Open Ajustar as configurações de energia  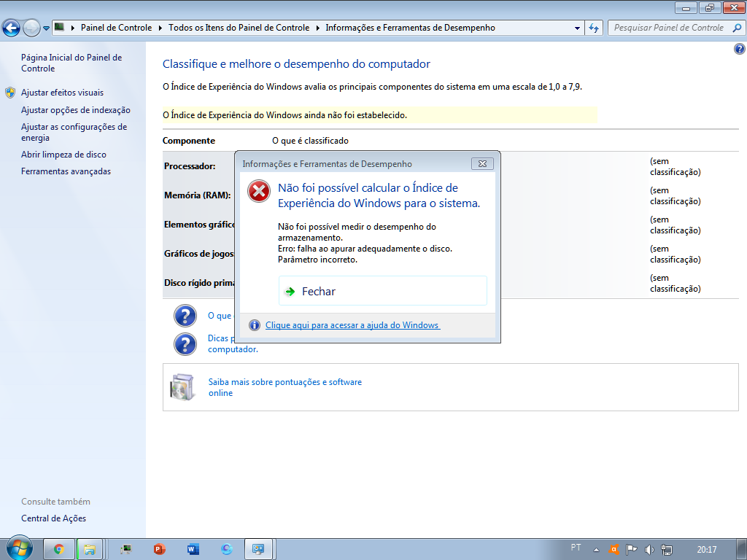click(x=74, y=132)
